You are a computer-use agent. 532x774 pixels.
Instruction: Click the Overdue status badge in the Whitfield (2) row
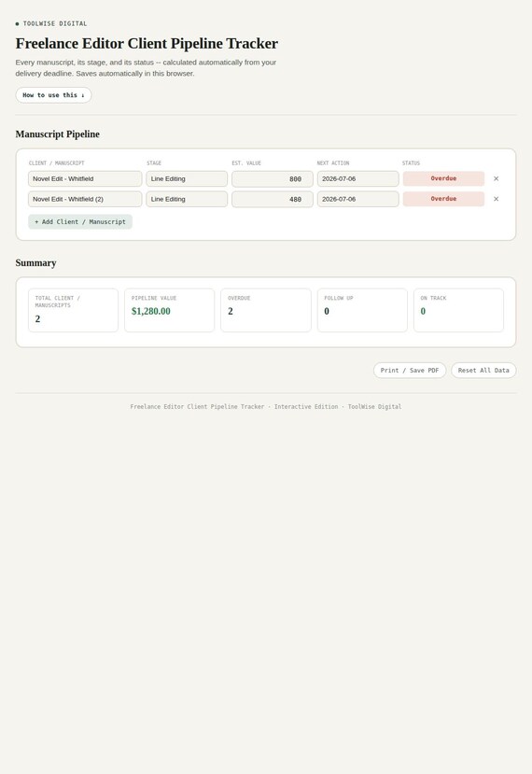[x=443, y=199]
